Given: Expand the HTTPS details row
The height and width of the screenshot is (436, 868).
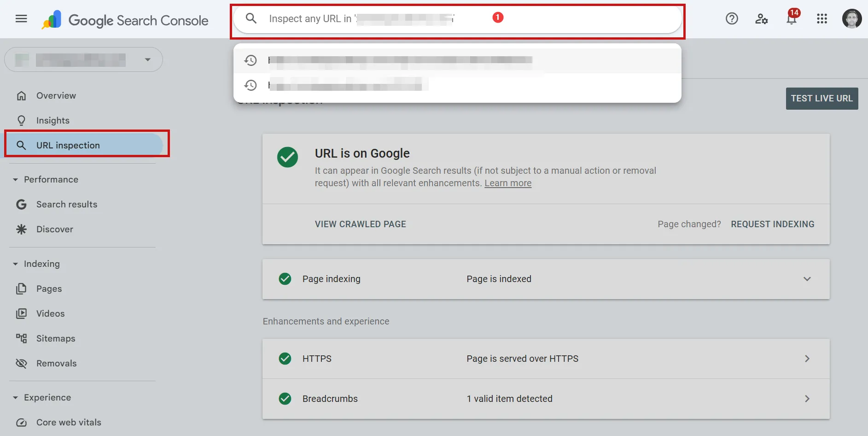Looking at the screenshot, I should click(807, 359).
